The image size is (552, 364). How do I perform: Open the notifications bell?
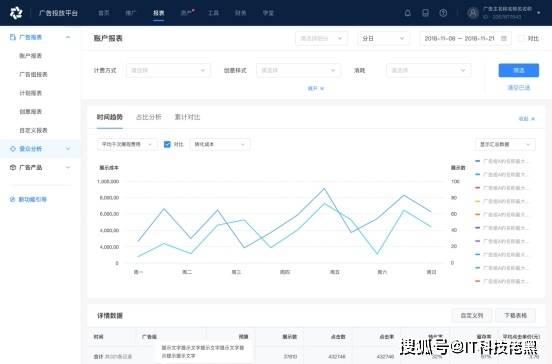[x=407, y=13]
